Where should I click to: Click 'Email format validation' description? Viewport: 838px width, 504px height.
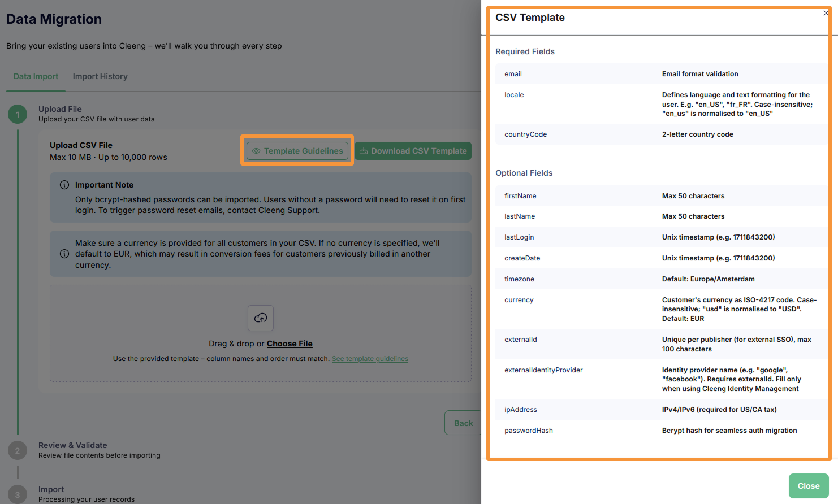click(x=700, y=74)
